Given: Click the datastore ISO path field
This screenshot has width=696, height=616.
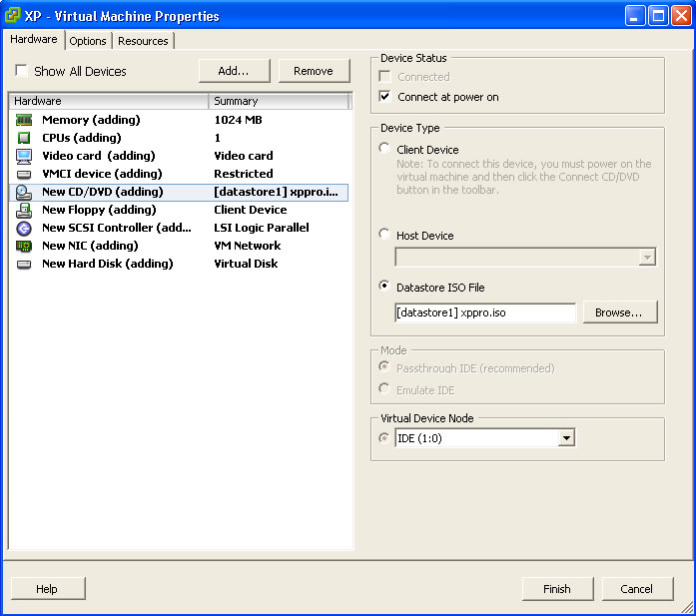Looking at the screenshot, I should tap(485, 312).
